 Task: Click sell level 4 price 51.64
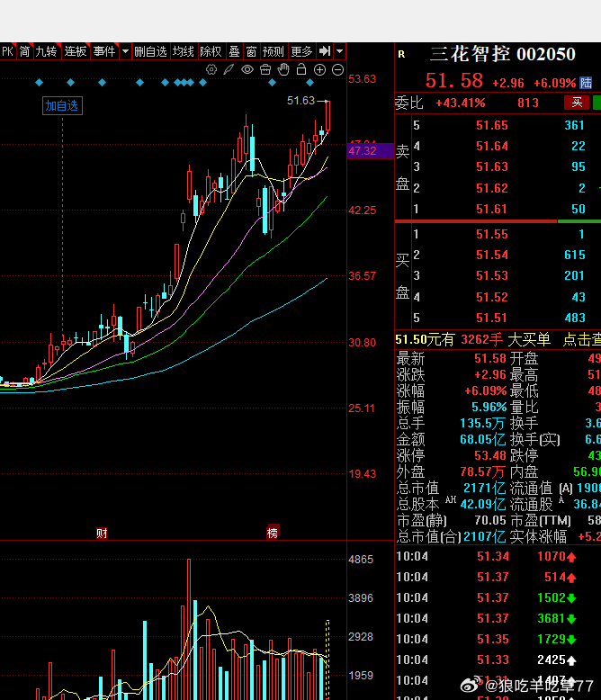coord(492,146)
